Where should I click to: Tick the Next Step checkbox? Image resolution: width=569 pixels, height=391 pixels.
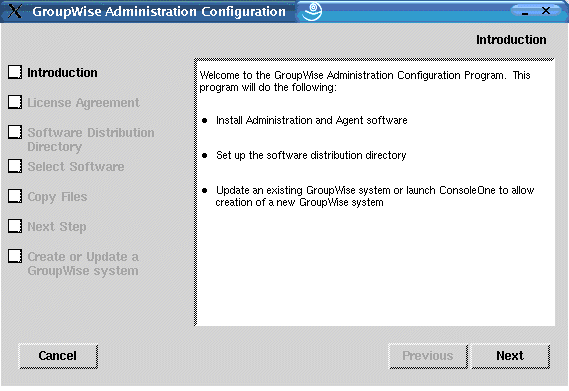pos(15,226)
